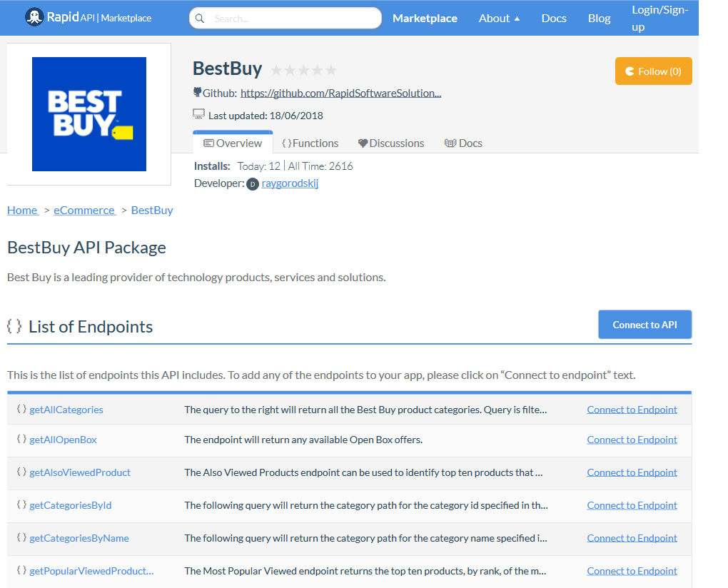Click the Docs tab's book icon

pos(450,143)
